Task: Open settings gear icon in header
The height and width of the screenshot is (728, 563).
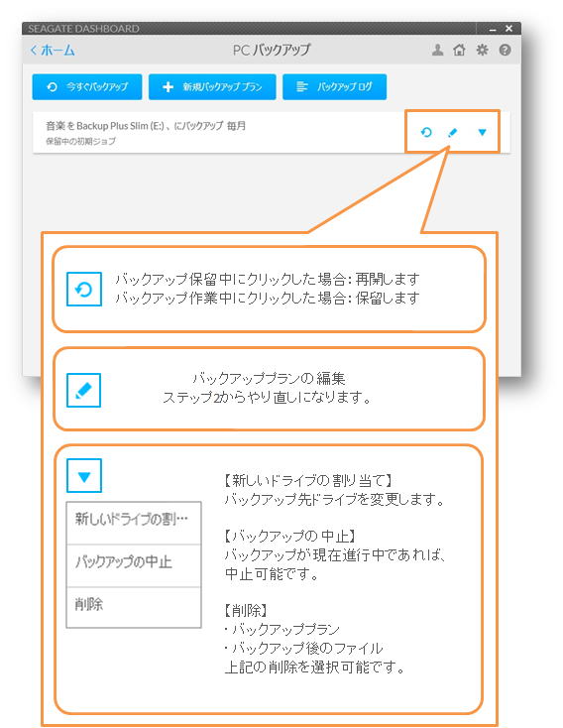Action: pyautogui.click(x=483, y=50)
